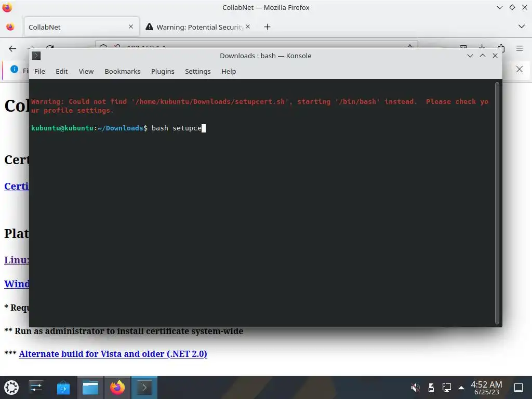
Task: Open the Firefox hamburger application menu
Action: [x=520, y=48]
